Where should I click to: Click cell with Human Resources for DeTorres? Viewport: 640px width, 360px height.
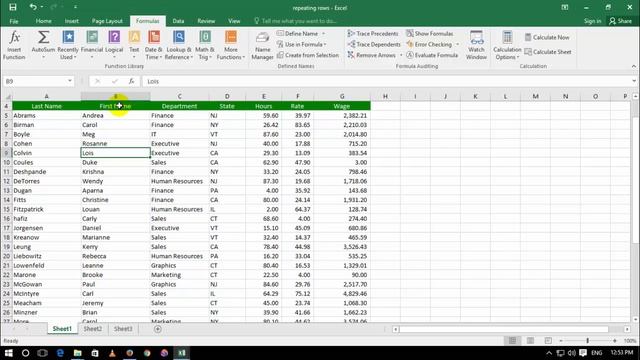point(179,181)
